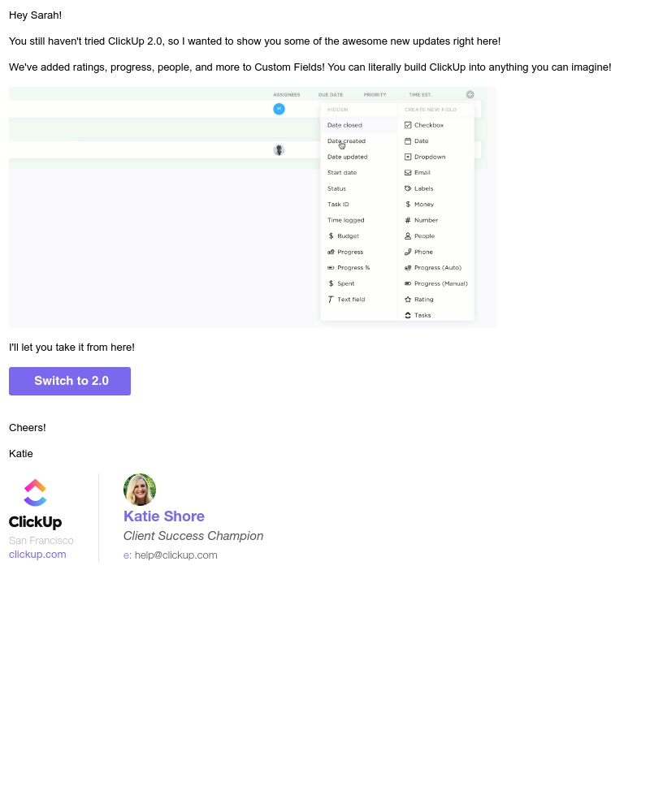Click the dollar icon beside Budget
650x812 pixels.
coord(331,236)
